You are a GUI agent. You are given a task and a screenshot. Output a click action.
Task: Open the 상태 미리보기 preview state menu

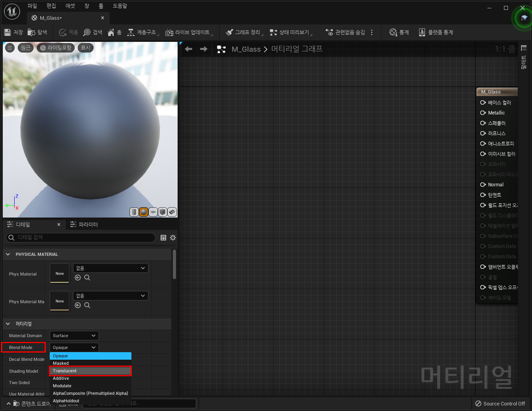tap(290, 32)
